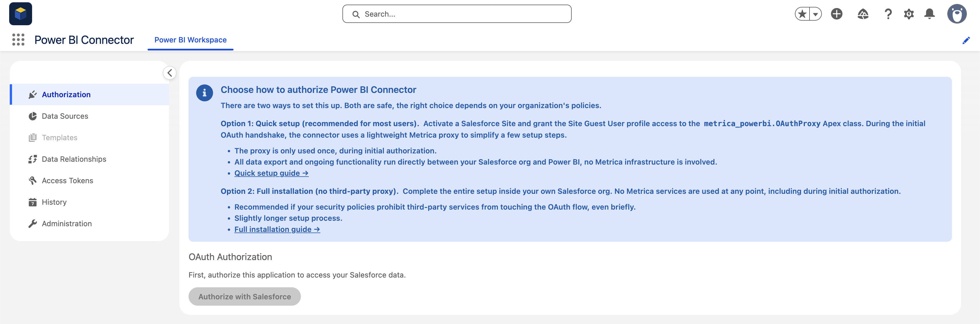Open the Quick setup guide link
Screen dimensions: 980x324
(x=271, y=173)
